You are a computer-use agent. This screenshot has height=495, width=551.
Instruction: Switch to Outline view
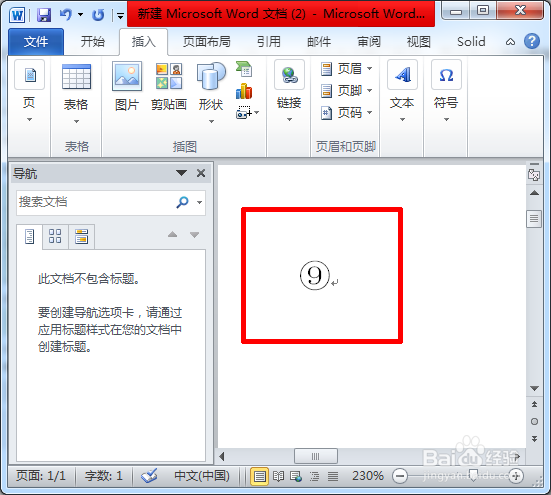314,476
